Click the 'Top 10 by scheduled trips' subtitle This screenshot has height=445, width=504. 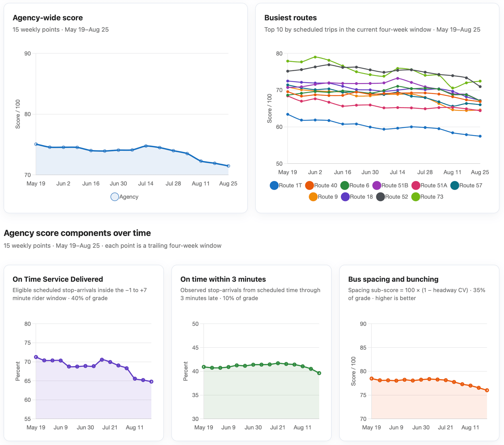click(372, 30)
